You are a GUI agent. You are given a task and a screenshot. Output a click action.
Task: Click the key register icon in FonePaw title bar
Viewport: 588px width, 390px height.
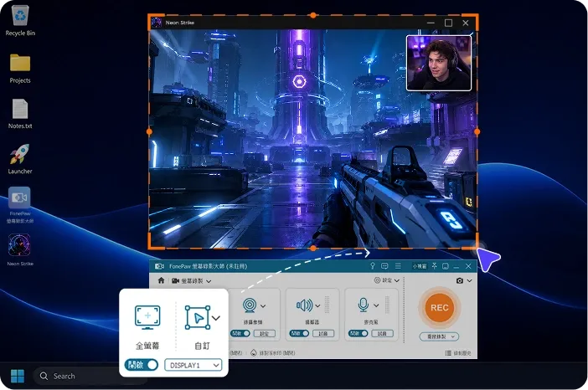[x=373, y=265]
